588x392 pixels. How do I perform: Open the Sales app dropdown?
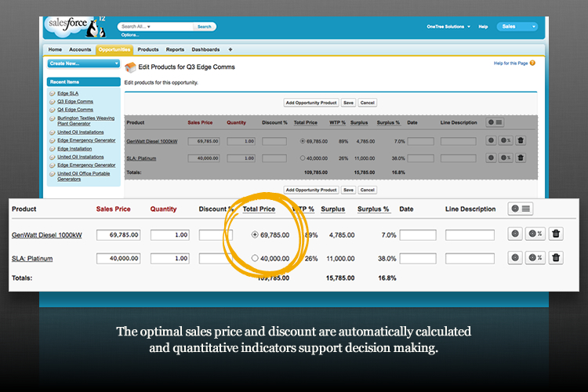(x=517, y=27)
